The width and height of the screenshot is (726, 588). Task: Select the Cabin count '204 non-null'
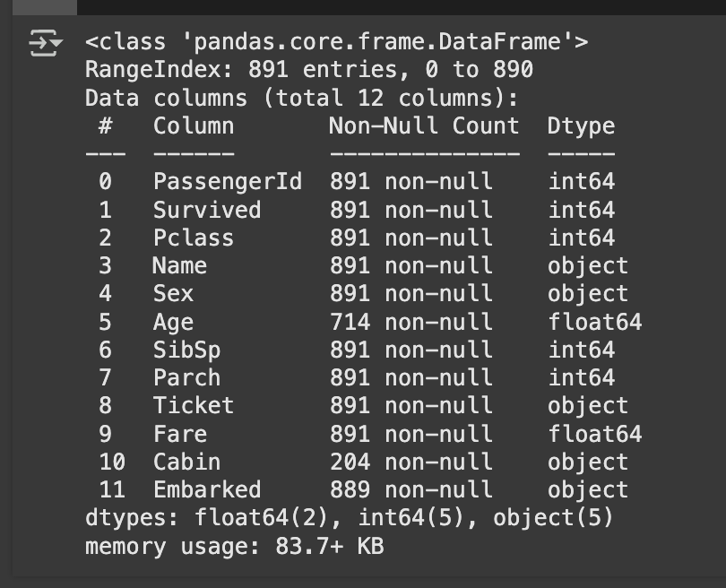point(411,463)
